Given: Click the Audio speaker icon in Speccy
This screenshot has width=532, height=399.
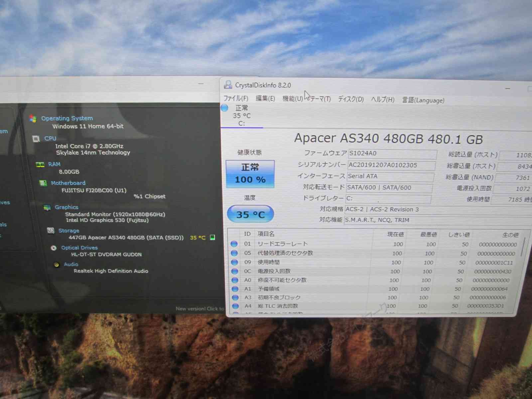Looking at the screenshot, I should point(57,265).
